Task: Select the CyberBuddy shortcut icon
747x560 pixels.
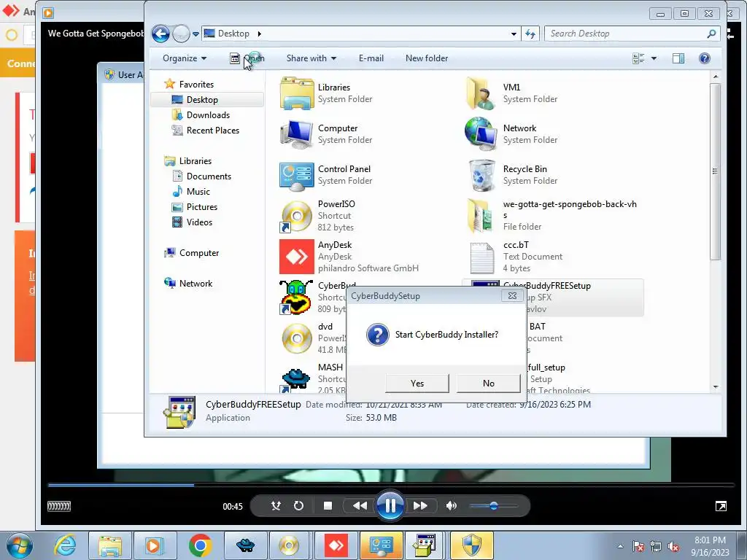Action: (296, 297)
